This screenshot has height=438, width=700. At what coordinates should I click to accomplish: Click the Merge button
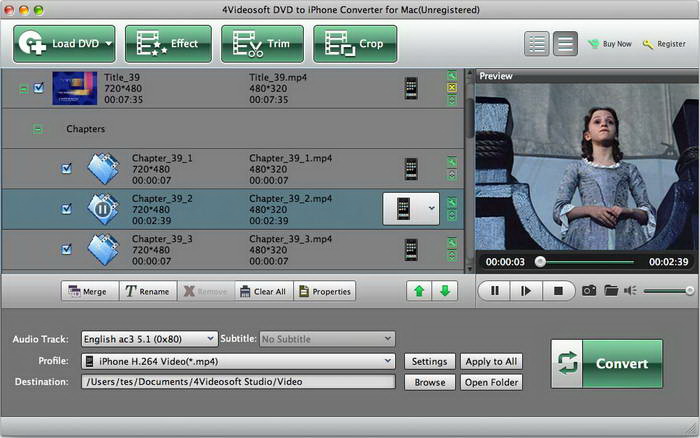[89, 291]
